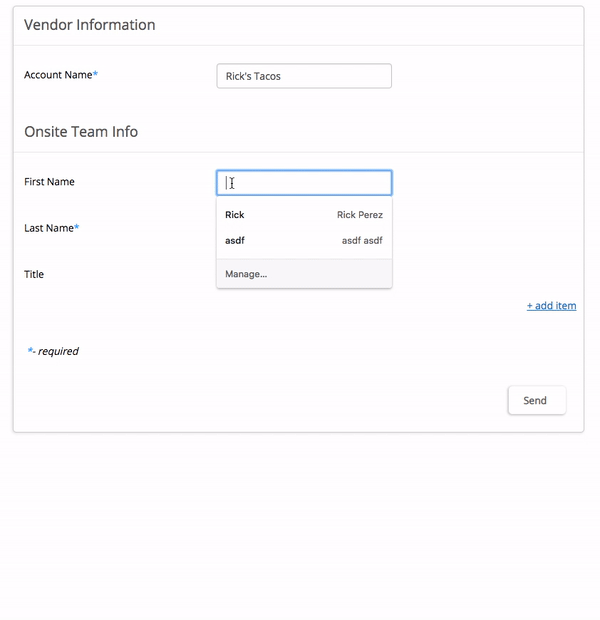Image resolution: width=600 pixels, height=620 pixels.
Task: Focus the First Name text box
Action: click(303, 182)
